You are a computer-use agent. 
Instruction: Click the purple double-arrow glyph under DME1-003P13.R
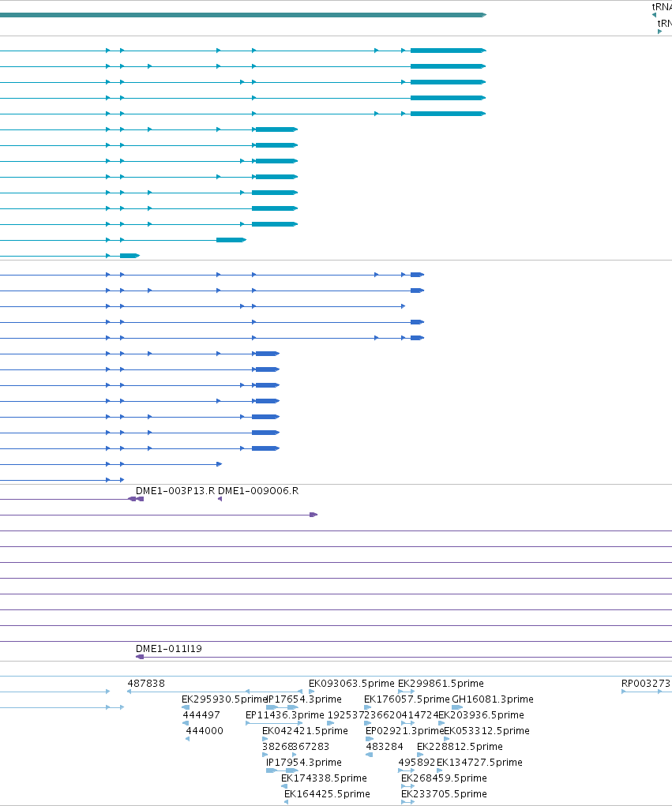136,499
